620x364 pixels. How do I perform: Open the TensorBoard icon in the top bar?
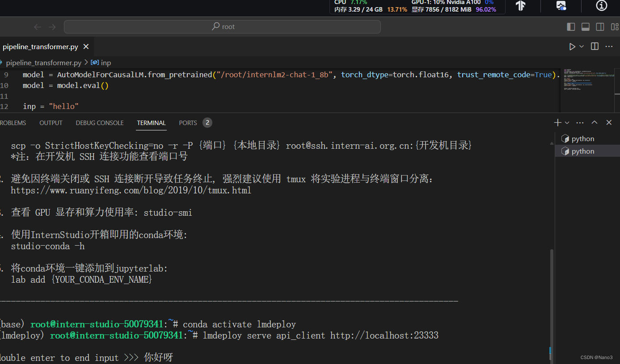520,5
